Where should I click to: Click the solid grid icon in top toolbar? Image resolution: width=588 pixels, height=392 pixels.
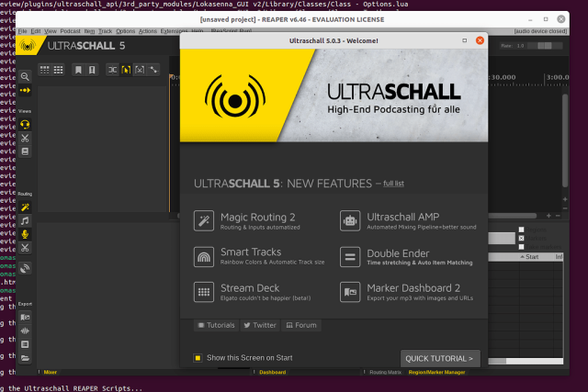(x=58, y=70)
